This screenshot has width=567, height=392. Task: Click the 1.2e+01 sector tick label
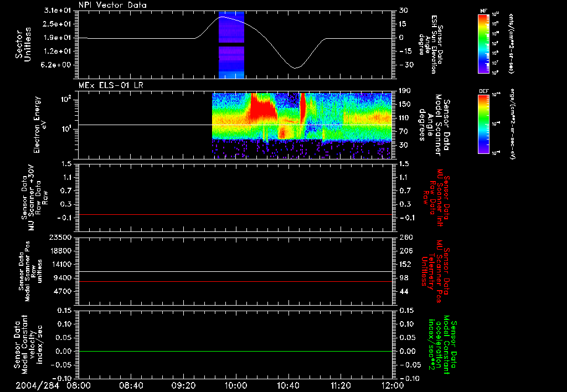tap(58, 51)
